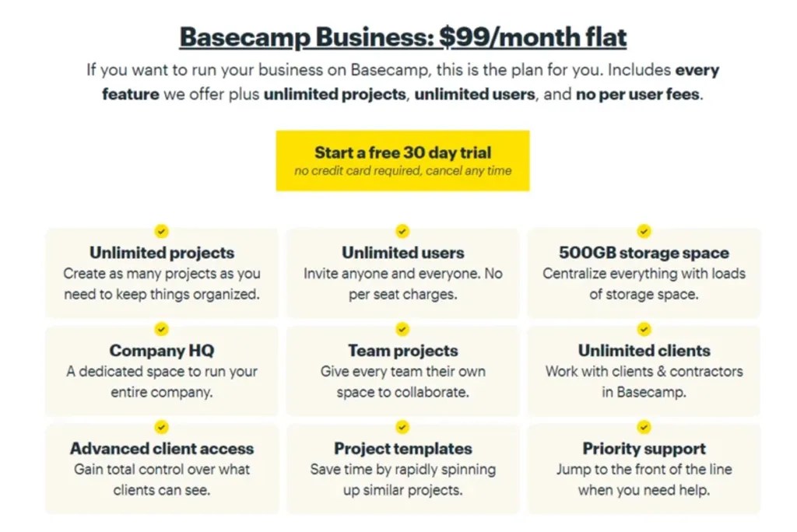Click the checkmark icon above Company HQ
The width and height of the screenshot is (797, 532).
pyautogui.click(x=161, y=329)
